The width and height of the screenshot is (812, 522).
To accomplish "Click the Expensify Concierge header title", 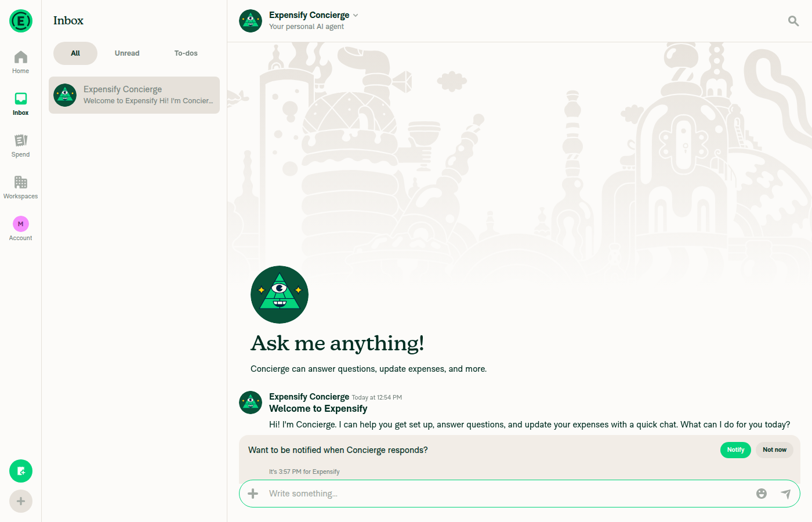I will 309,15.
